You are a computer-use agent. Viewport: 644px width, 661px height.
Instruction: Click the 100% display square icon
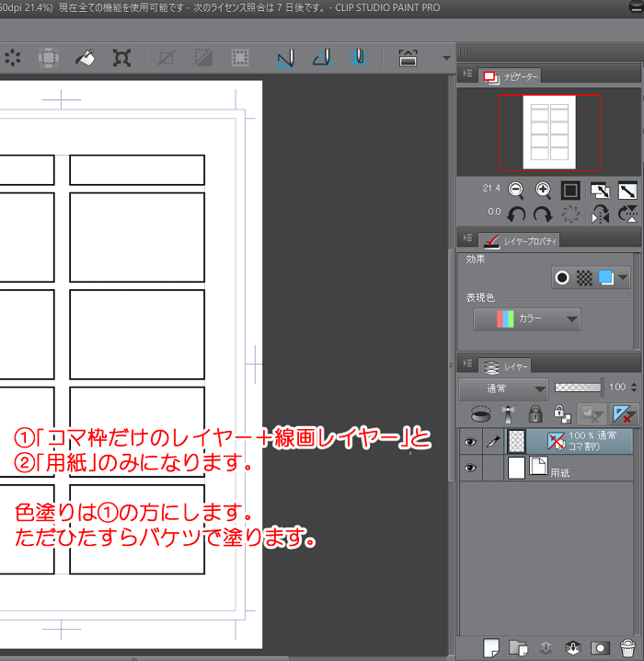[570, 191]
